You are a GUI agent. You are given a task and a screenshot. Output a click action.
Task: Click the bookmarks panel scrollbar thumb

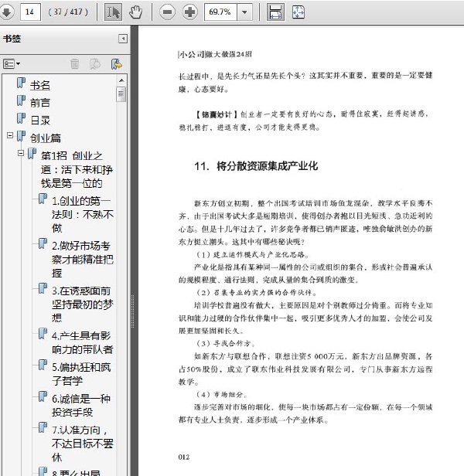pyautogui.click(x=121, y=94)
